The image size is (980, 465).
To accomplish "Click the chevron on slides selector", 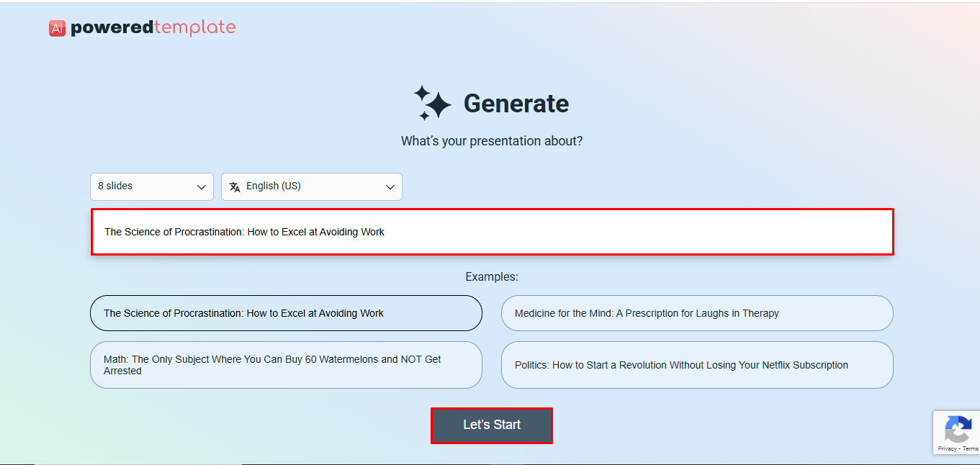I will click(x=202, y=186).
